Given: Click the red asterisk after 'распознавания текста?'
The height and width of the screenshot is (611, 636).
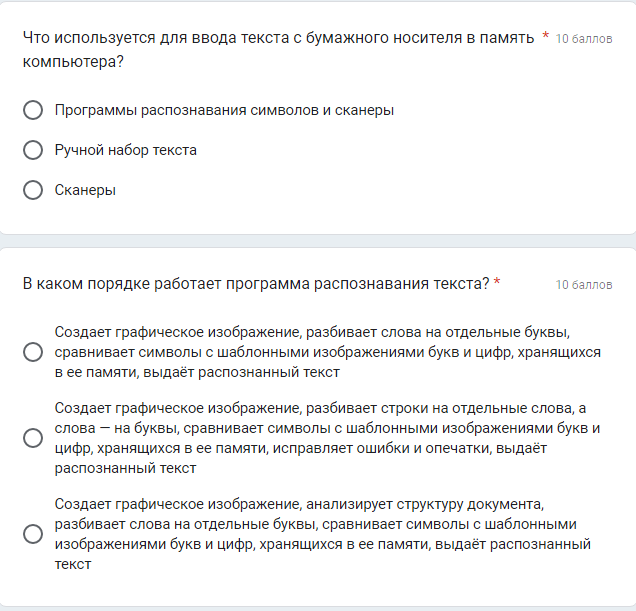Looking at the screenshot, I should pyautogui.click(x=497, y=281).
